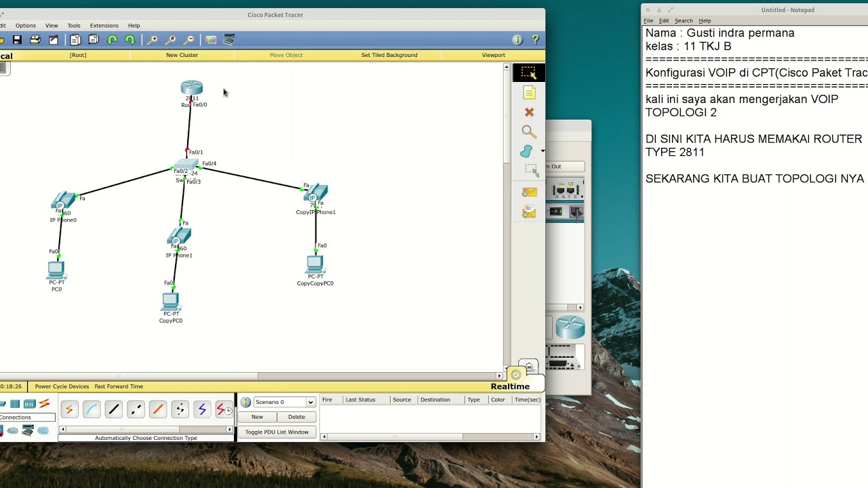Click the Paste icon in toolbar
Viewport: 868px width, 488px height.
[94, 40]
